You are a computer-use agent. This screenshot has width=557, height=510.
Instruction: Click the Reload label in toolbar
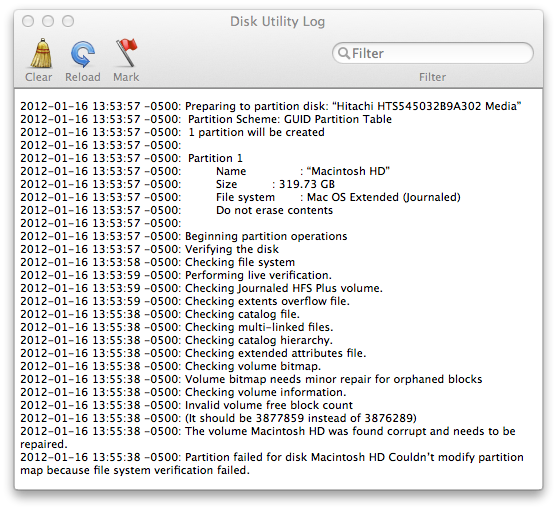tap(83, 77)
